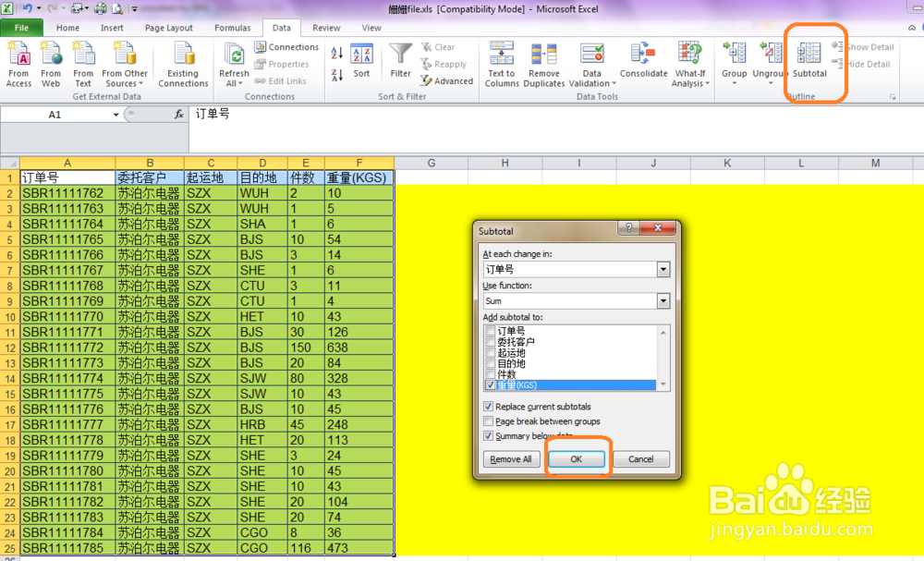Open Existing Connections
Viewport: 924px width, 561px height.
pyautogui.click(x=183, y=65)
